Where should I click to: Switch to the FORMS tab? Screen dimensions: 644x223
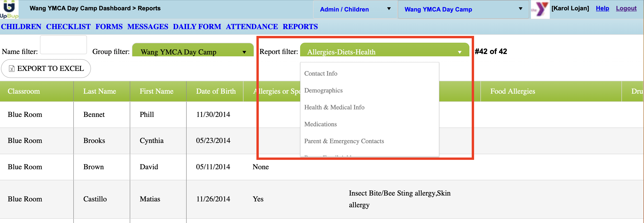tap(109, 27)
